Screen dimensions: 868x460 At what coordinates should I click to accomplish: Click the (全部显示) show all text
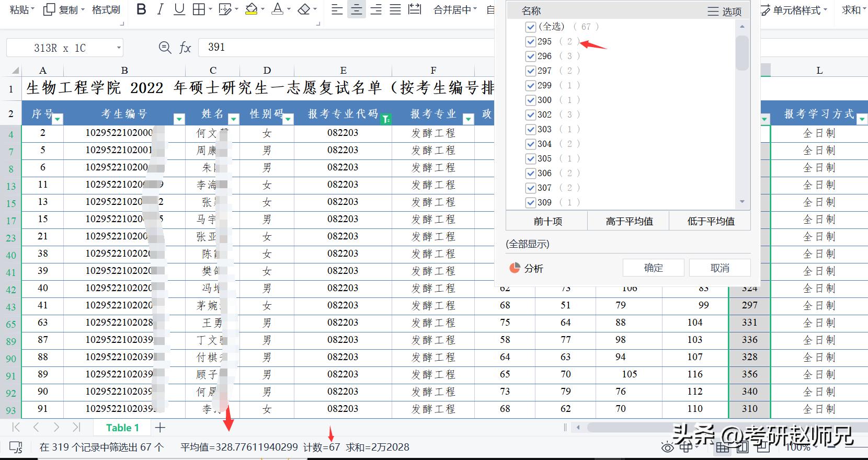pyautogui.click(x=528, y=244)
